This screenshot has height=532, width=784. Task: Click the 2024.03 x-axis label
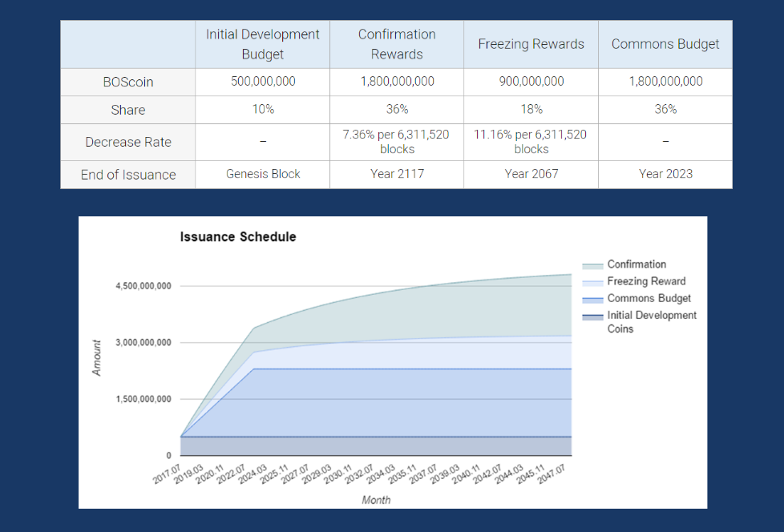tap(252, 474)
